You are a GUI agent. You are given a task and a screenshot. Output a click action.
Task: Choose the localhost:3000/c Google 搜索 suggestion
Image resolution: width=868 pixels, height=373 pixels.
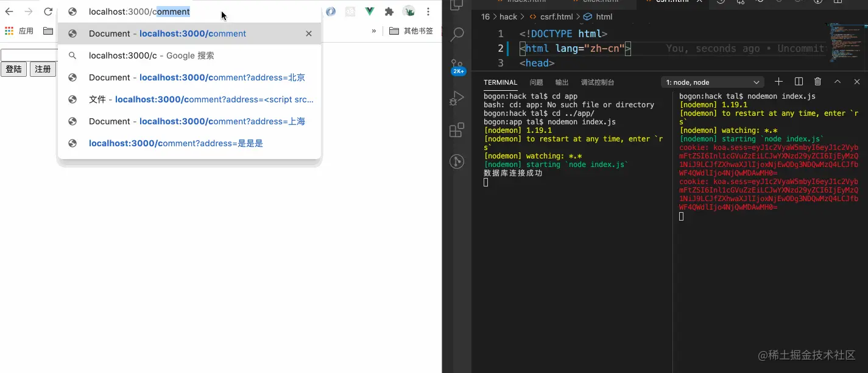point(189,55)
